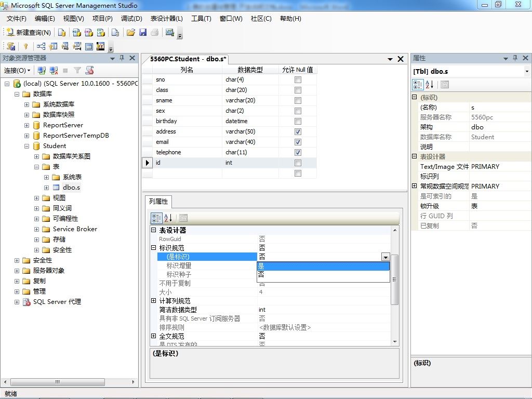Click the Analysis Services XMLA Query icon

tap(101, 32)
